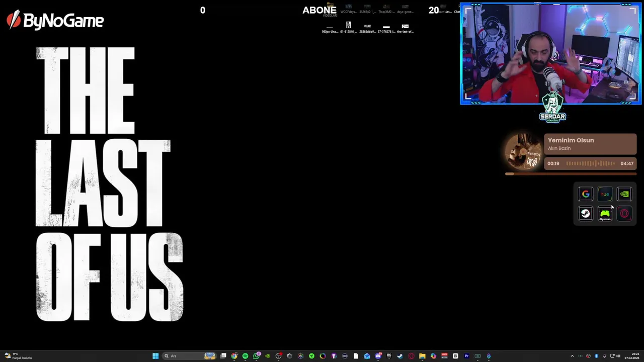Click the waveform between 00:19 and 04:47
Viewport: 644px width, 362px height.
tap(591, 163)
